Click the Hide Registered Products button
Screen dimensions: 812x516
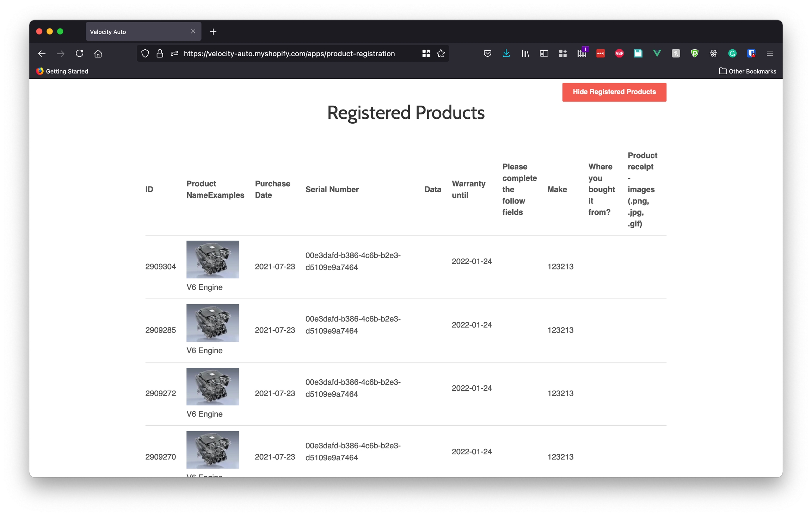coord(614,92)
